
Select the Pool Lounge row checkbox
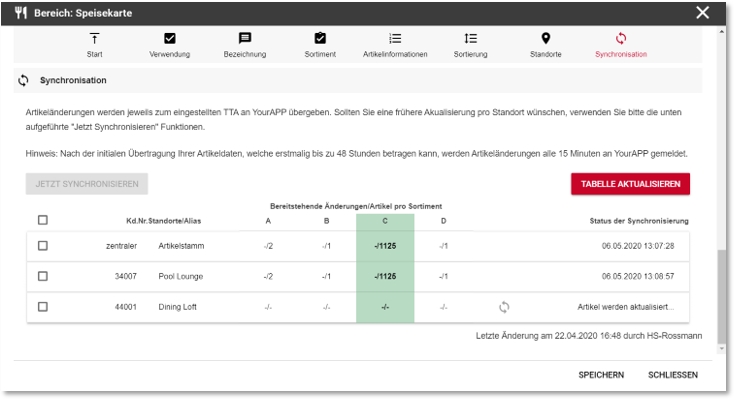pos(43,276)
